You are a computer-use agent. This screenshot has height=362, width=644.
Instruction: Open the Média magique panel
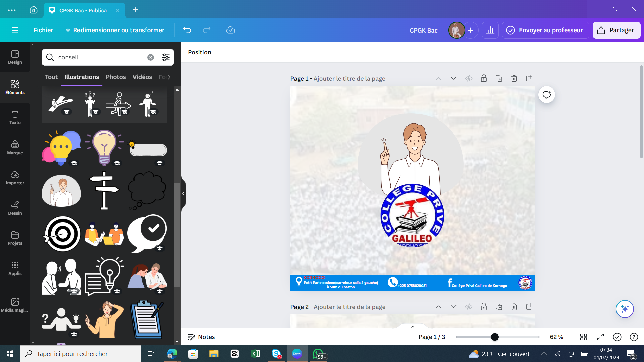pos(15,305)
